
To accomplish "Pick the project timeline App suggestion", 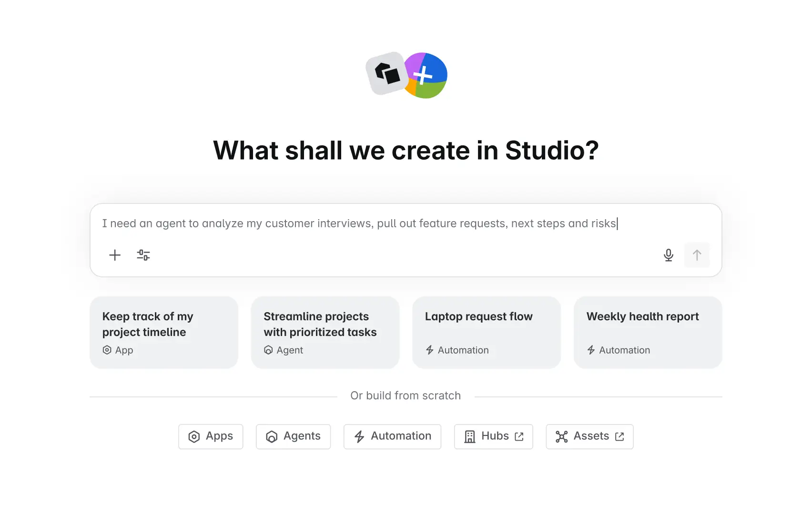I will coord(164,333).
